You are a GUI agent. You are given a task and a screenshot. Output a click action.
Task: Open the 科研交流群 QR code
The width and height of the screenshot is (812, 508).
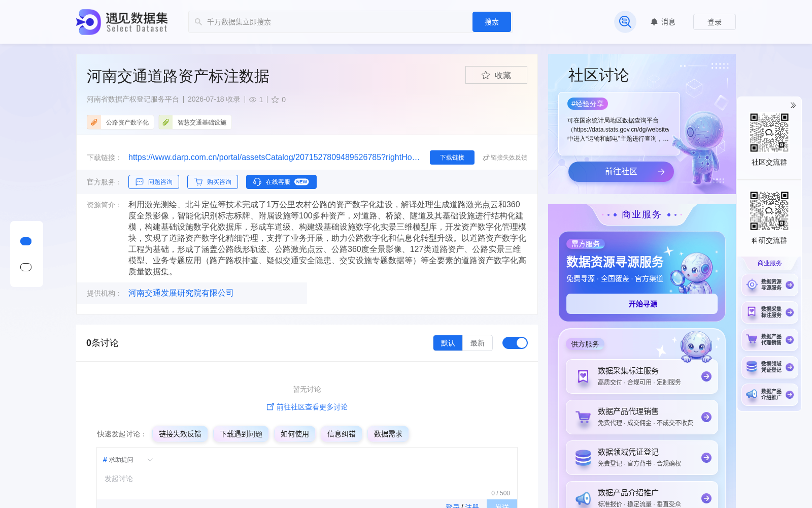click(769, 211)
